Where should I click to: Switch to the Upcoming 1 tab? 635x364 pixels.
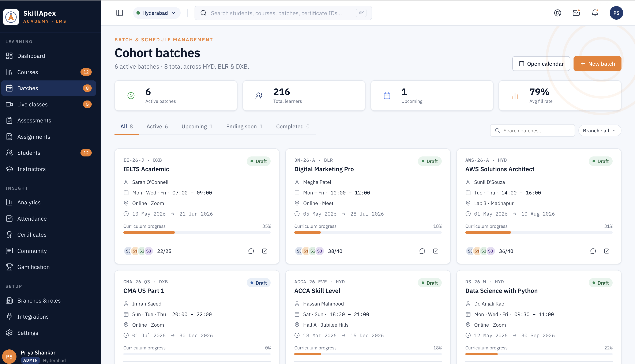pyautogui.click(x=197, y=126)
